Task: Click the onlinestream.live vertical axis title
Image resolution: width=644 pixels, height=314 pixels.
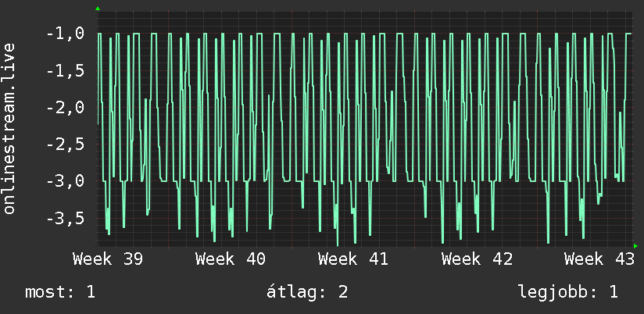Action: tap(9, 128)
